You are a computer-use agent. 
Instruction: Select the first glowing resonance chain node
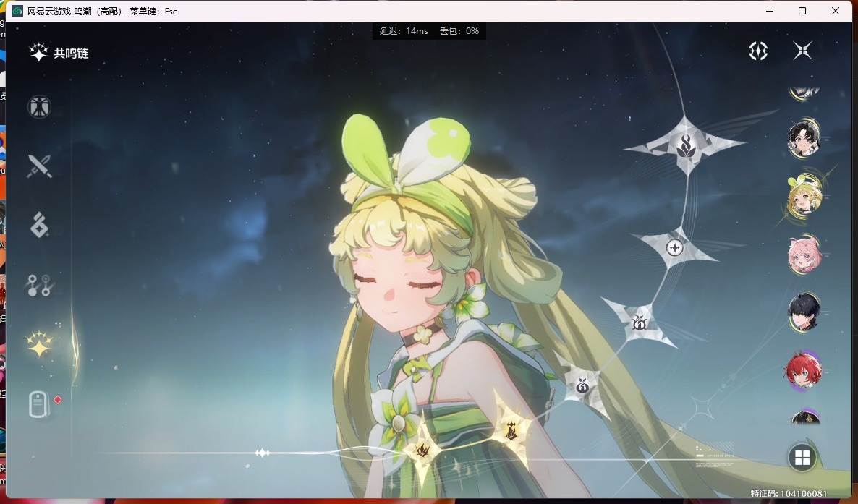pos(422,450)
